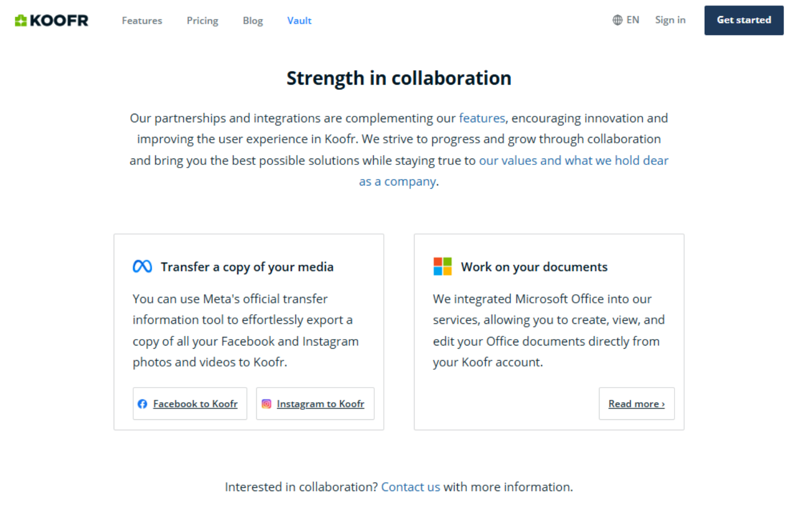Click the Facebook icon on the transfer button

(142, 404)
